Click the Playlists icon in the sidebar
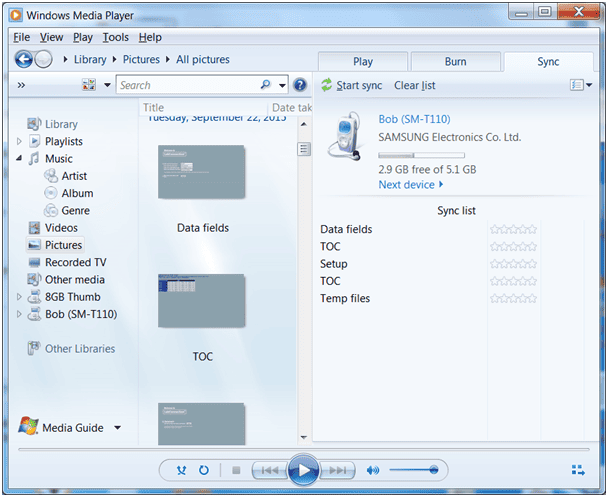 coord(35,141)
